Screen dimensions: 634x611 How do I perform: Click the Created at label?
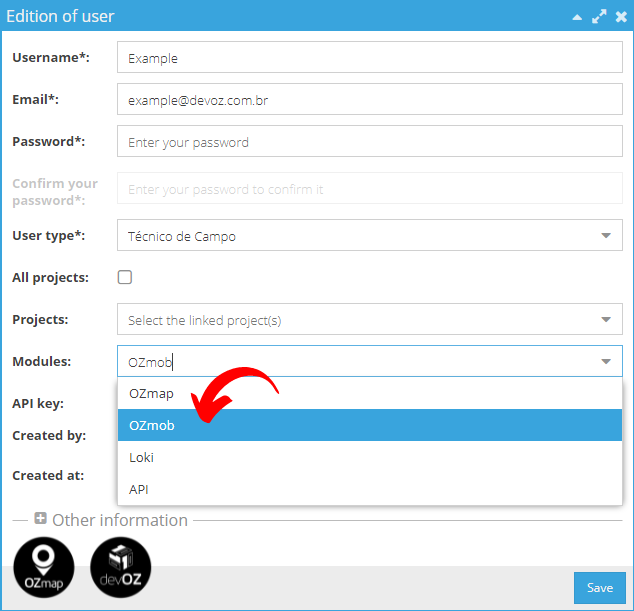click(48, 476)
